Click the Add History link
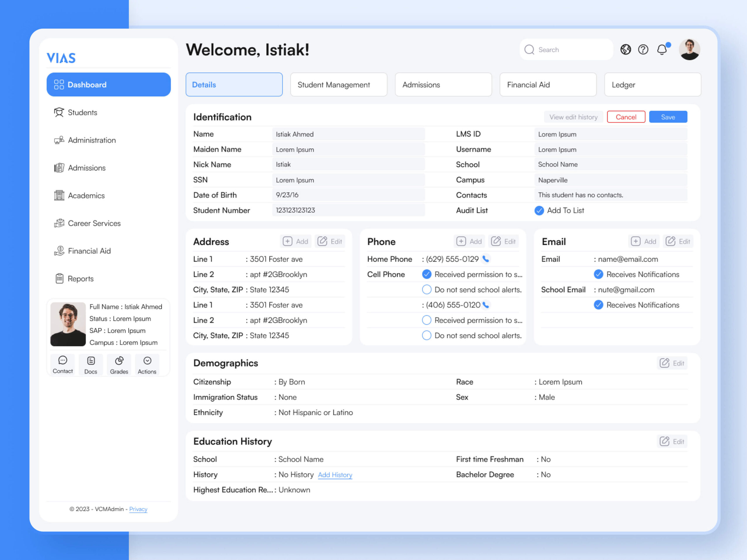 click(335, 475)
